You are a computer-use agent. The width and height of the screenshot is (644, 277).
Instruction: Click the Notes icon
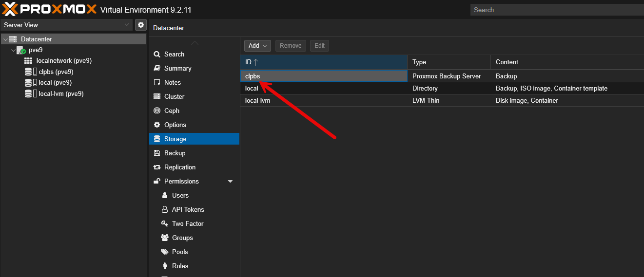click(x=157, y=82)
